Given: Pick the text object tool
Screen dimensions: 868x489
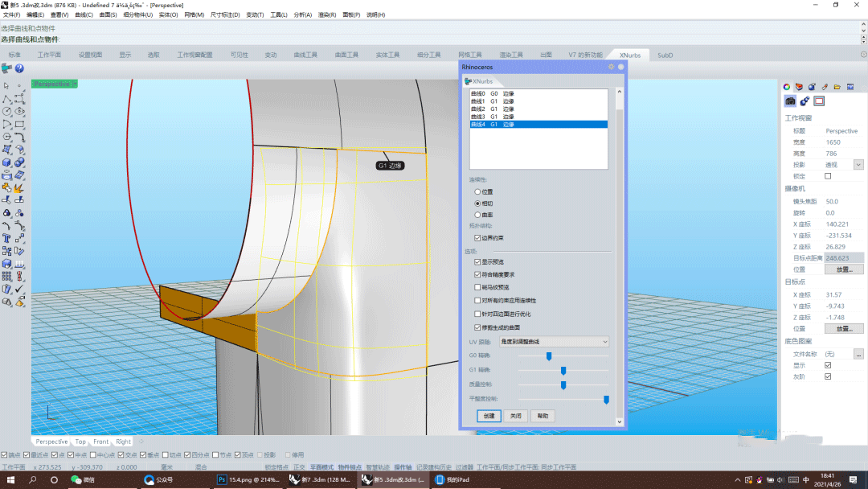Looking at the screenshot, I should [6, 237].
